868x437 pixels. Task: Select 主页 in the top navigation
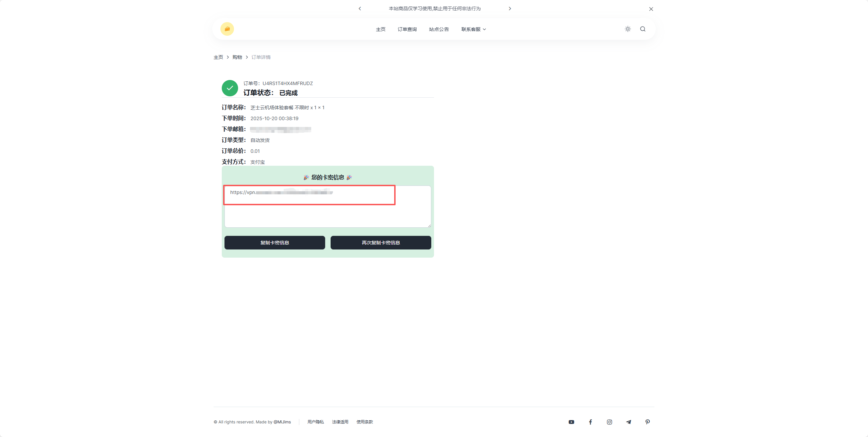380,29
